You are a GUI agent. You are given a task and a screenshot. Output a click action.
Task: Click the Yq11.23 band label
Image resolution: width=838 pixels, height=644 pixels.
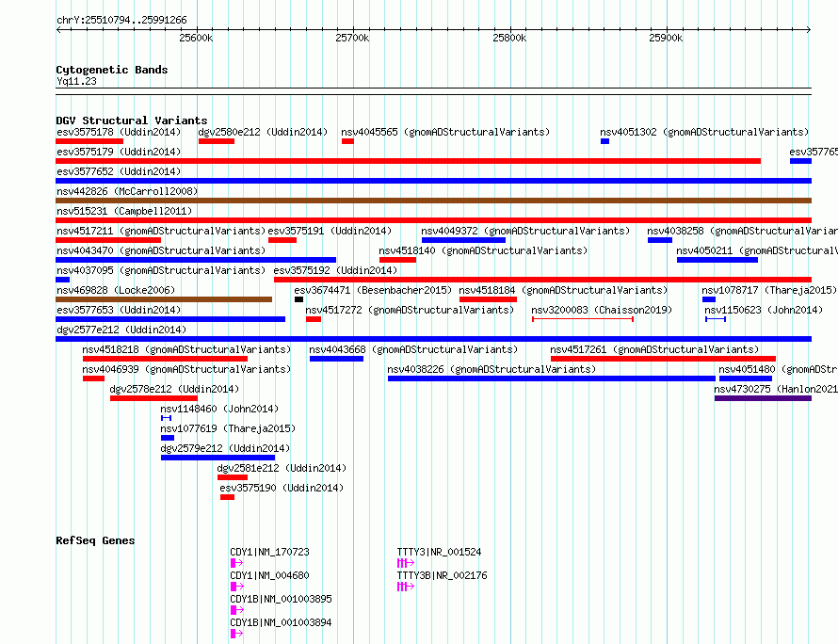click(76, 81)
